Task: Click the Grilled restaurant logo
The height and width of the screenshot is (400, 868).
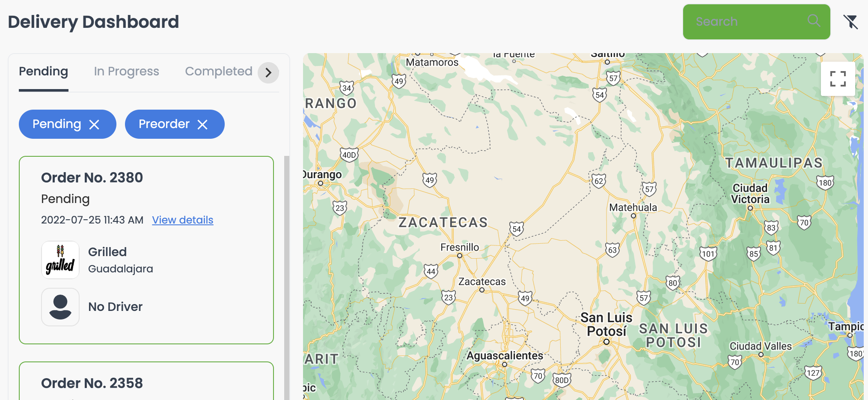Action: point(60,260)
